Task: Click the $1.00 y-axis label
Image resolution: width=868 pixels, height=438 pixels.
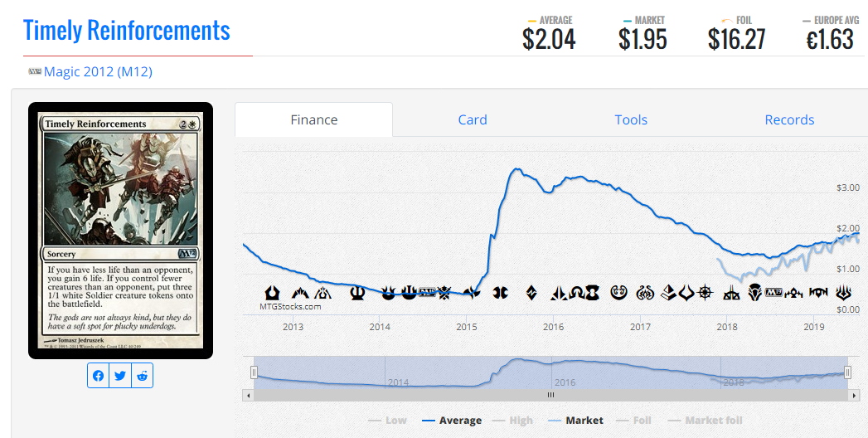Action: pyautogui.click(x=848, y=269)
